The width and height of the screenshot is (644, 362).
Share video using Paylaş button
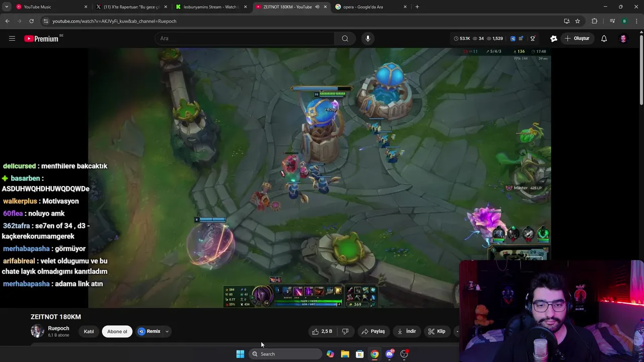coord(373,331)
